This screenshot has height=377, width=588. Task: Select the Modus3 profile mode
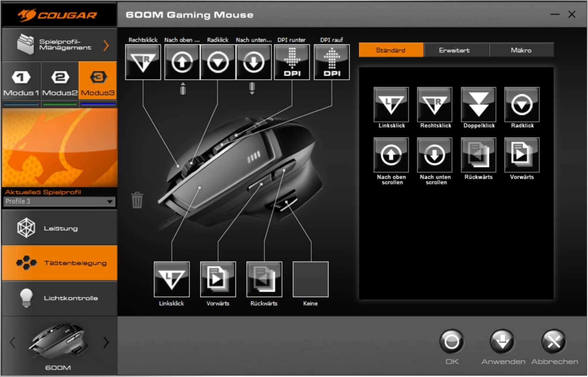pyautogui.click(x=98, y=81)
